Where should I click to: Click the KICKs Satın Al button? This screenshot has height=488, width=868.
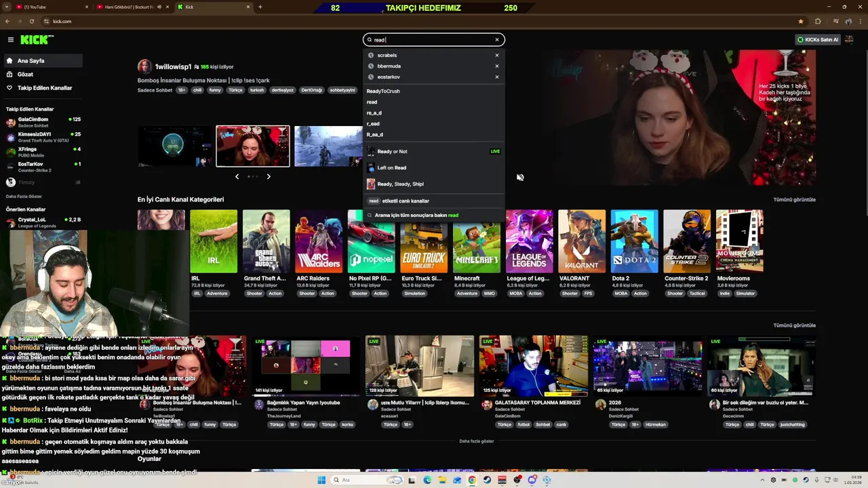818,39
